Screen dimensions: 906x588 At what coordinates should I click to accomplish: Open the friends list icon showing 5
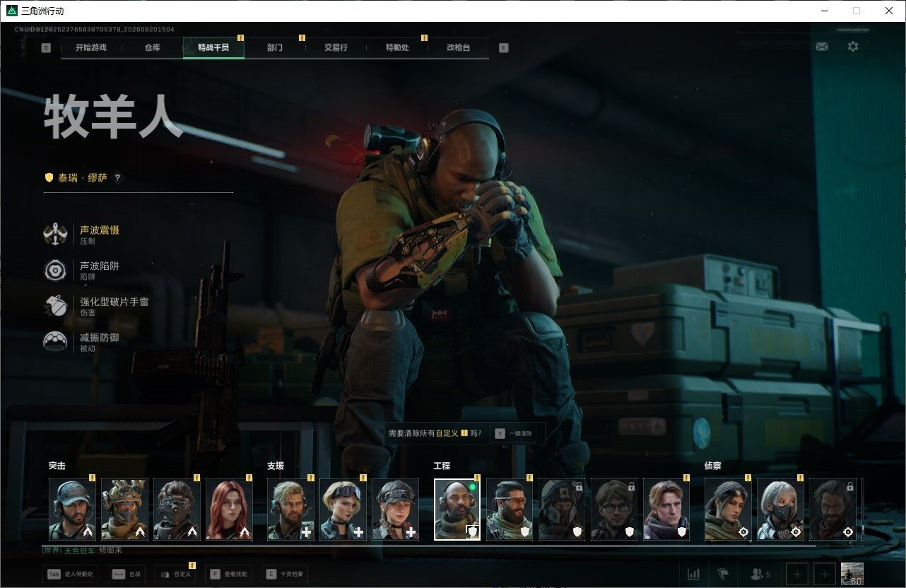point(760,575)
